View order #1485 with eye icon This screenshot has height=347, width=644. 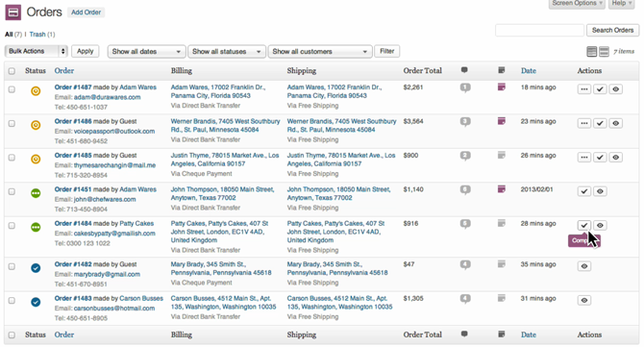tap(616, 158)
